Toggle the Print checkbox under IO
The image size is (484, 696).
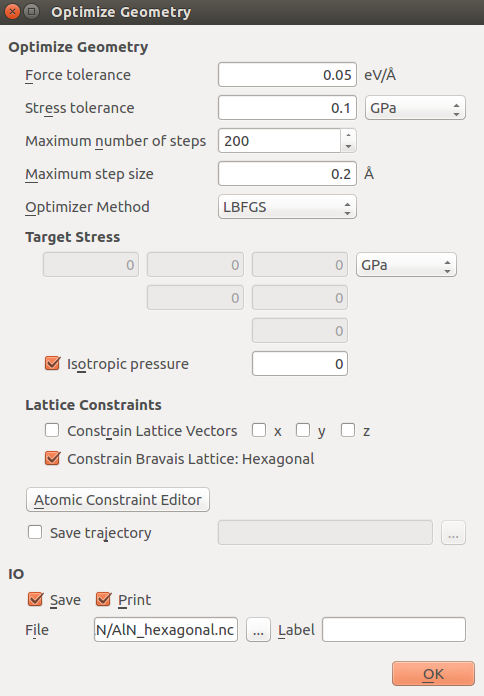tap(103, 599)
